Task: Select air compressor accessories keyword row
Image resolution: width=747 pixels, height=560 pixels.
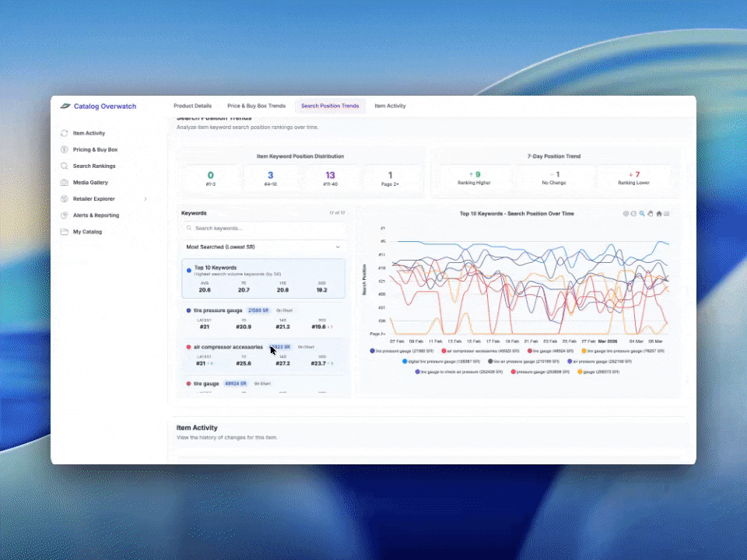Action: [x=264, y=355]
